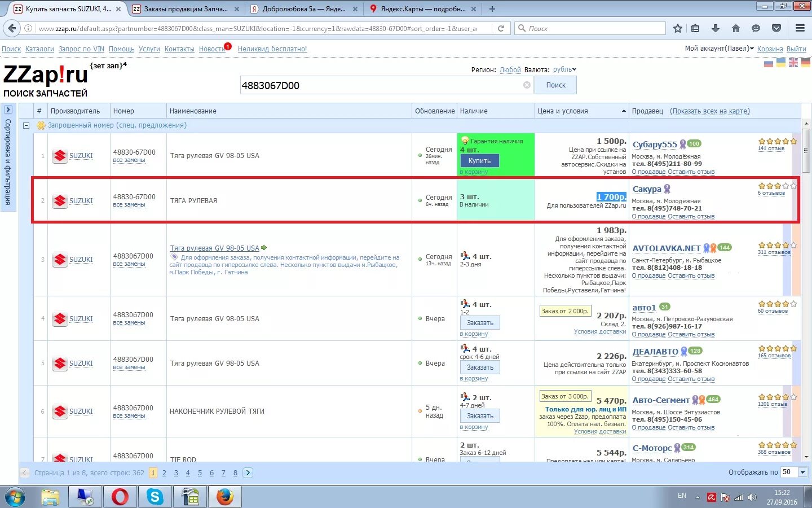
Task: Click в корзину link under Купить
Action: [x=474, y=172]
